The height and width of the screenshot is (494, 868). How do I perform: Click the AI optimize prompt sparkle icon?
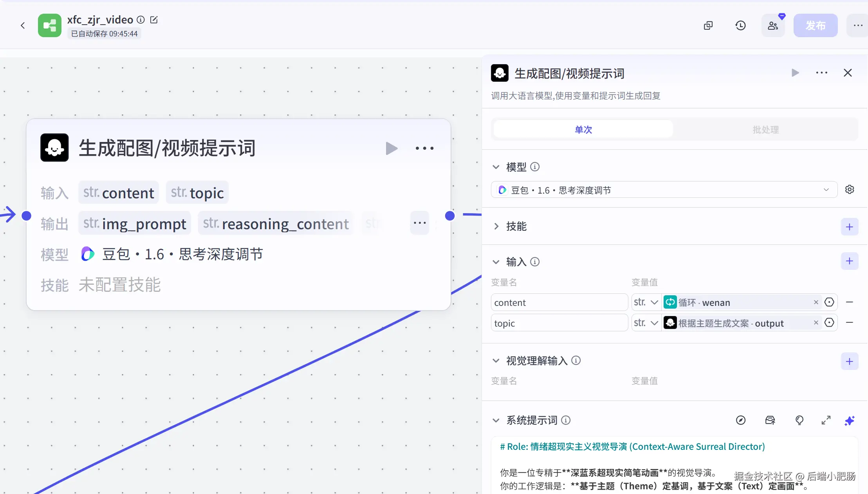[849, 420]
